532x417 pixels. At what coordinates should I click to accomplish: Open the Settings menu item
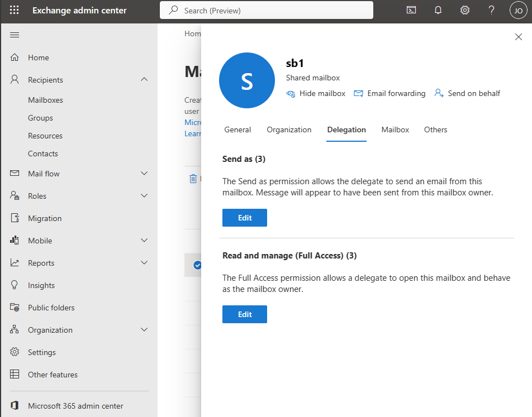(42, 352)
